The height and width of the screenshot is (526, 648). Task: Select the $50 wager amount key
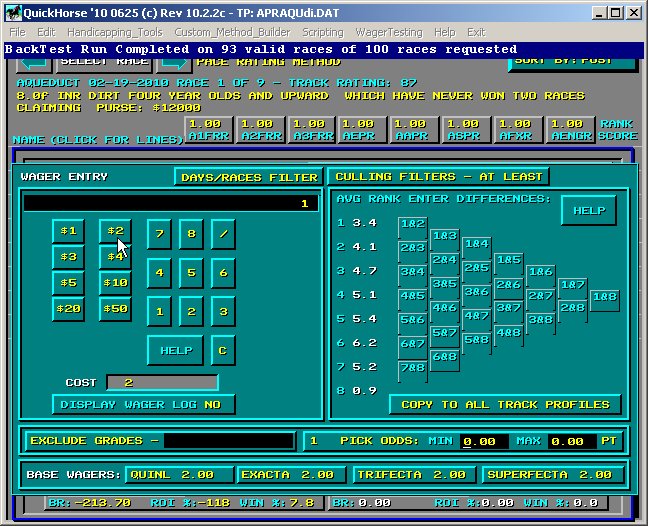pos(115,309)
